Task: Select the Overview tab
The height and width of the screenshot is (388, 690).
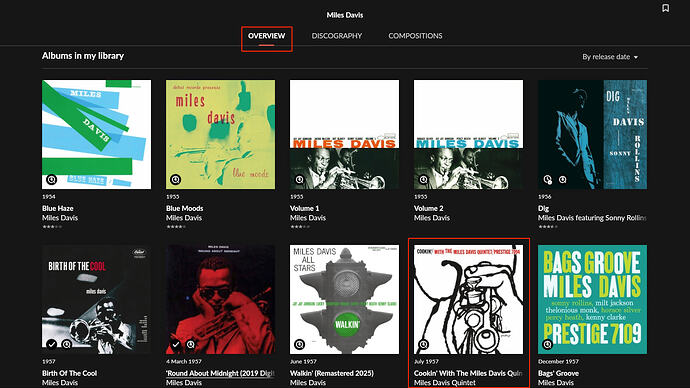Action: click(x=266, y=36)
